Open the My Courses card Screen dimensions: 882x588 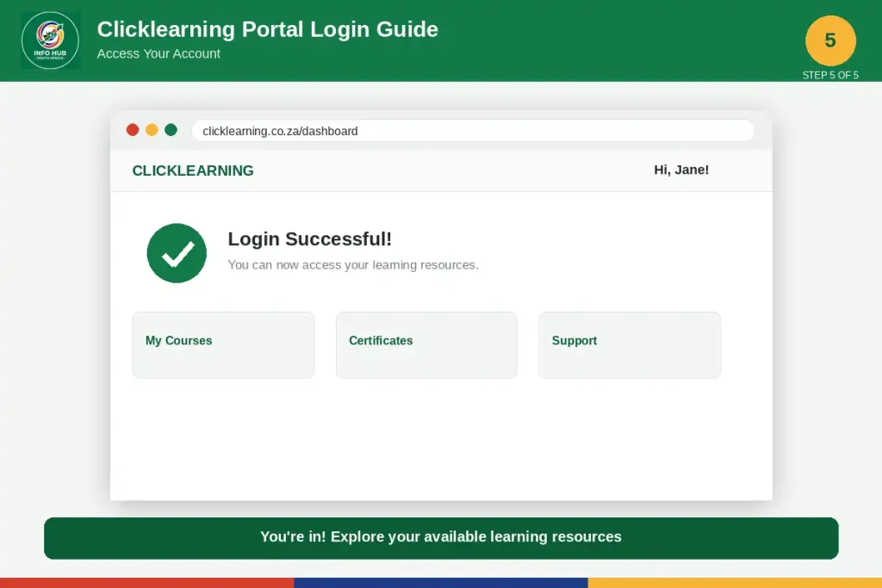pyautogui.click(x=223, y=345)
